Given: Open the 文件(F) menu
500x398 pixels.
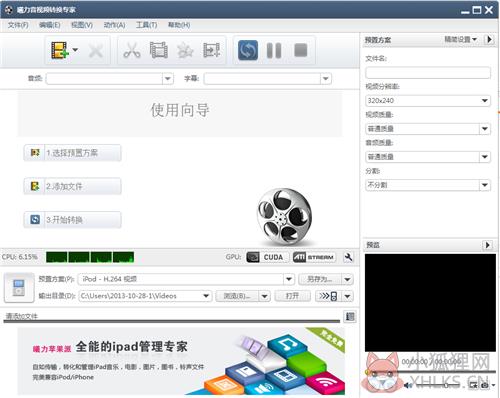Looking at the screenshot, I should point(18,25).
